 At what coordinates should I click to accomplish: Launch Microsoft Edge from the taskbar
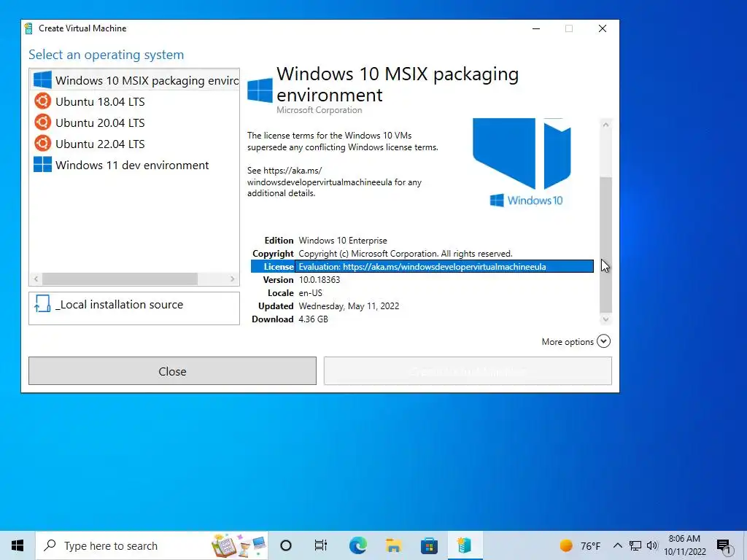click(x=357, y=545)
